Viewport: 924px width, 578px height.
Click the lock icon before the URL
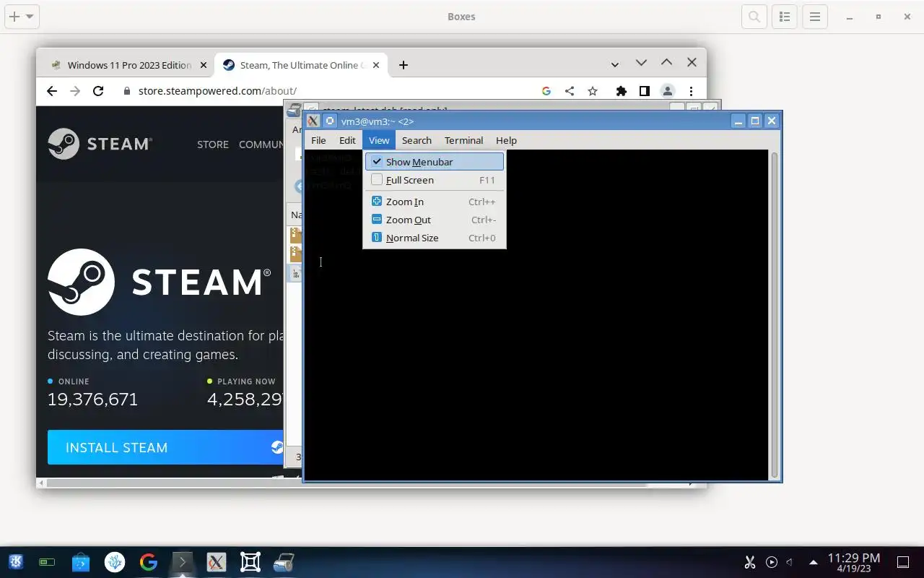127,91
